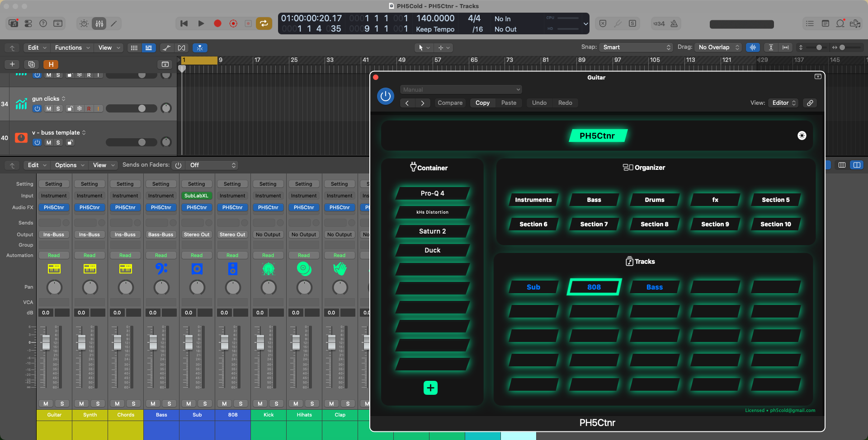The image size is (868, 440).
Task: Toggle the waveform snap icon
Action: point(753,47)
